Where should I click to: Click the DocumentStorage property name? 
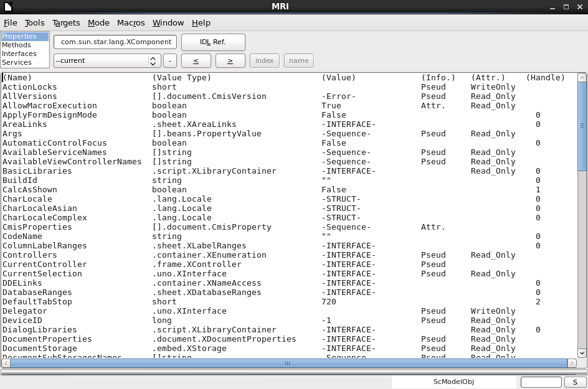point(40,349)
